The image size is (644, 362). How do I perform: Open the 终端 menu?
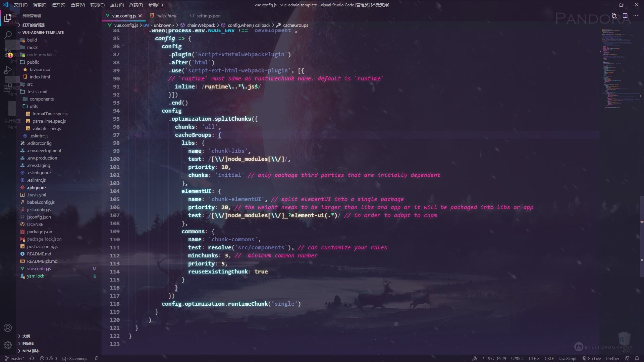(136, 5)
